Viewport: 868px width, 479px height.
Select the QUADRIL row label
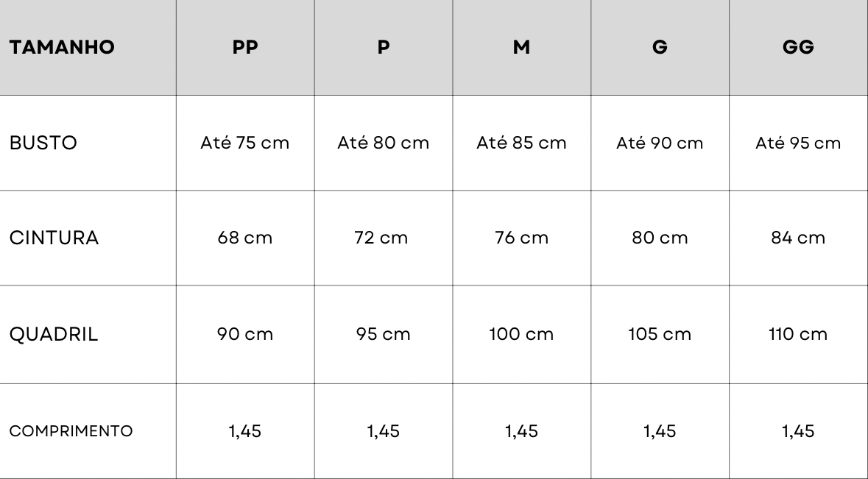[54, 335]
